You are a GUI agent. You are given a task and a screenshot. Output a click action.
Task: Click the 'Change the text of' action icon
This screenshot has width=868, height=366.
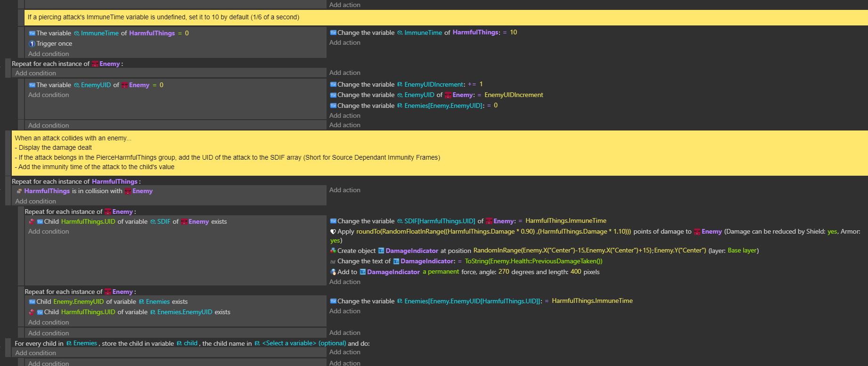click(333, 261)
